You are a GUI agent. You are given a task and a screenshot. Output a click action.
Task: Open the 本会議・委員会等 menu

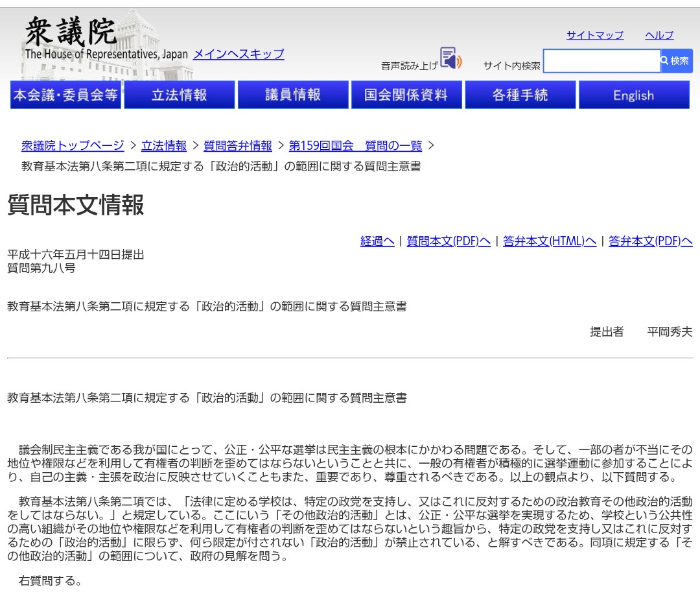tap(65, 95)
